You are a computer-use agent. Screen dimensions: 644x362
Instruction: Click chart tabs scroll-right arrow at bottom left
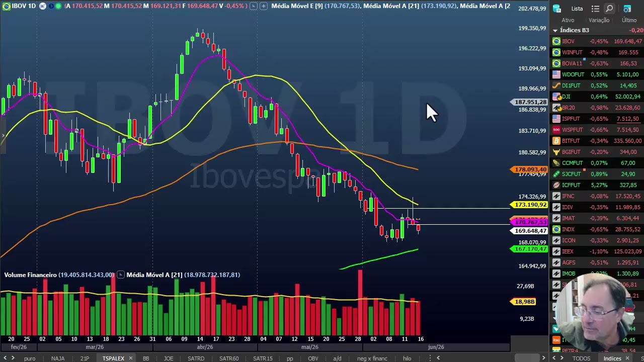click(x=13, y=358)
